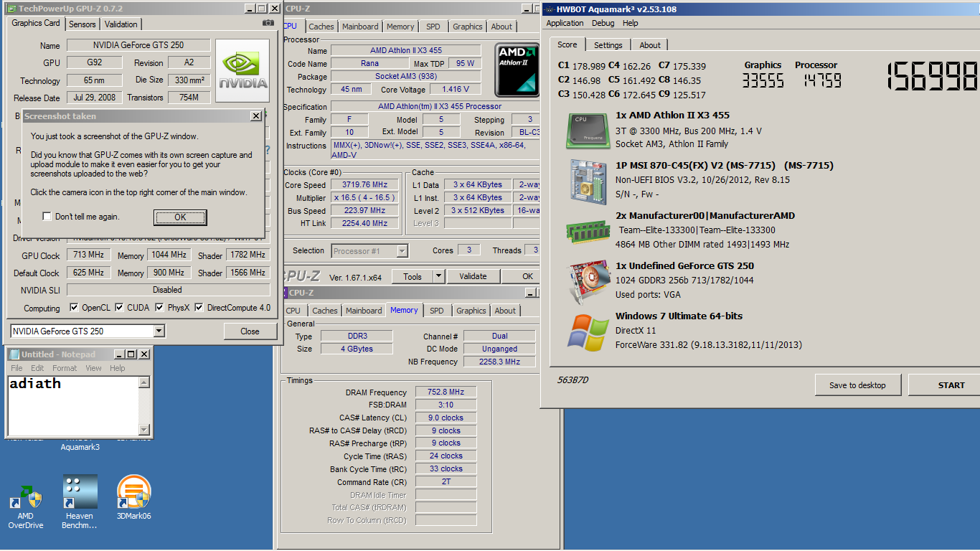Open the Caches tab in top CPU-Z
This screenshot has width=980, height=551.
[x=321, y=27]
